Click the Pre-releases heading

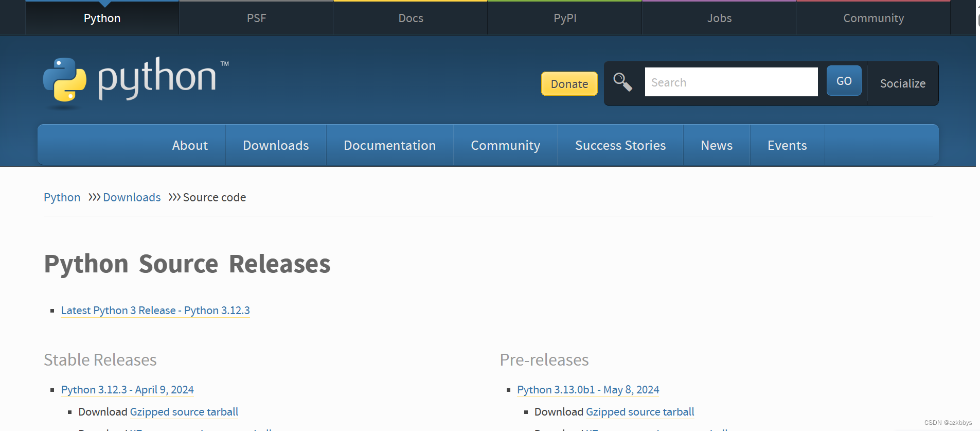[544, 360]
